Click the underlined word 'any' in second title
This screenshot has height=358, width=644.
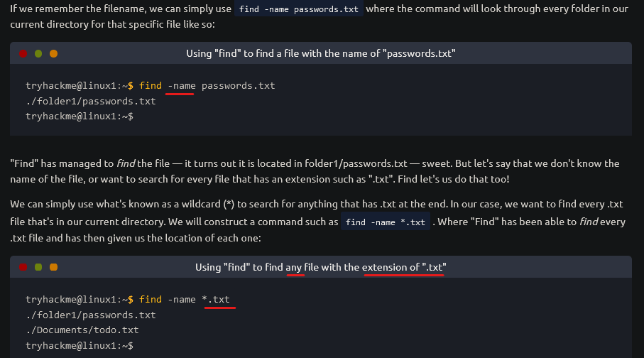point(294,267)
